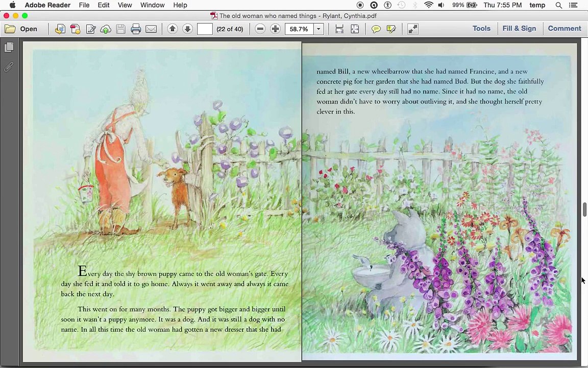Open the Edit menu
588x368 pixels.
pos(104,5)
